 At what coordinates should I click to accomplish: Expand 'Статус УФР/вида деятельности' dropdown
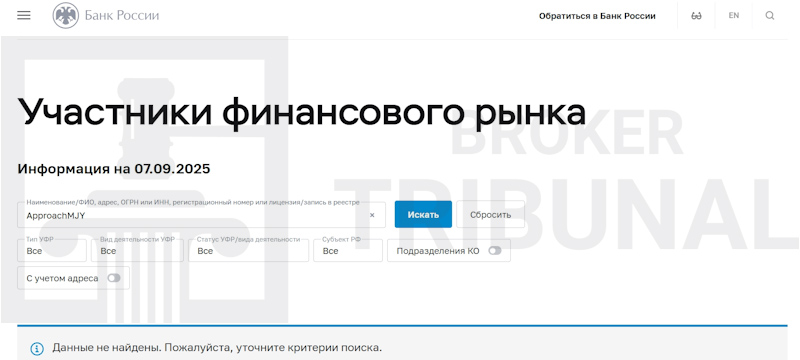(248, 250)
